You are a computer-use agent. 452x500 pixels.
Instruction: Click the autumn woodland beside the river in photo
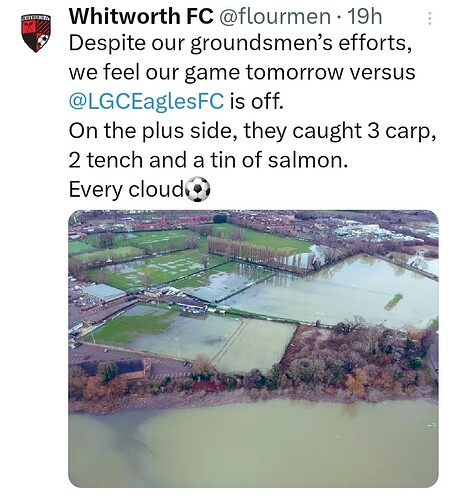[360, 358]
